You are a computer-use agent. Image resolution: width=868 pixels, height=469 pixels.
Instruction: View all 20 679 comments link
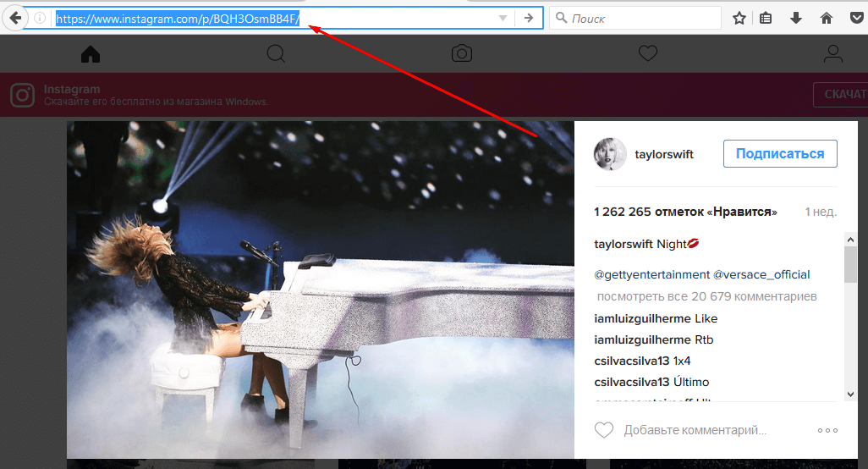(x=706, y=296)
